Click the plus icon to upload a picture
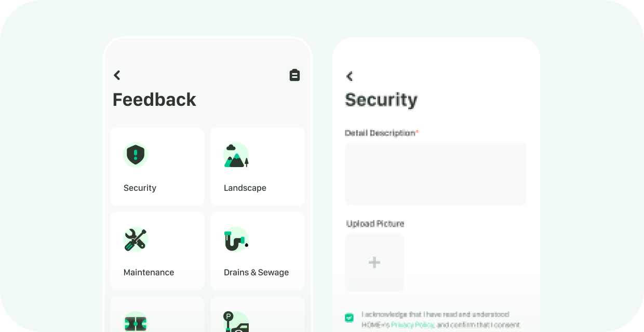644x332 pixels. [x=374, y=262]
